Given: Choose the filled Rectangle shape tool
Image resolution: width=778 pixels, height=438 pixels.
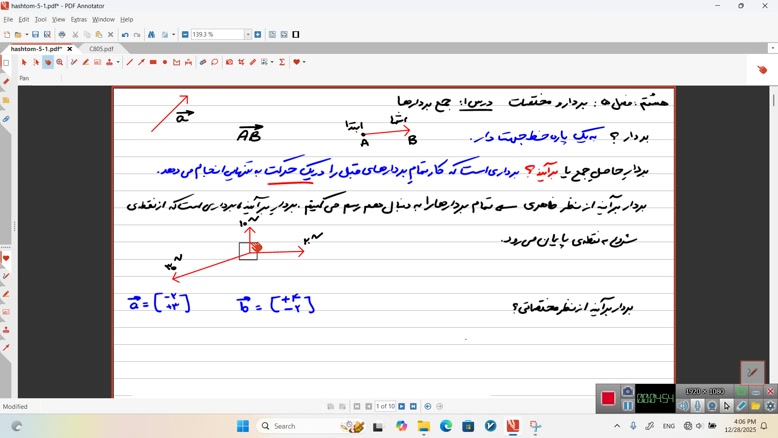Looking at the screenshot, I should [x=153, y=62].
